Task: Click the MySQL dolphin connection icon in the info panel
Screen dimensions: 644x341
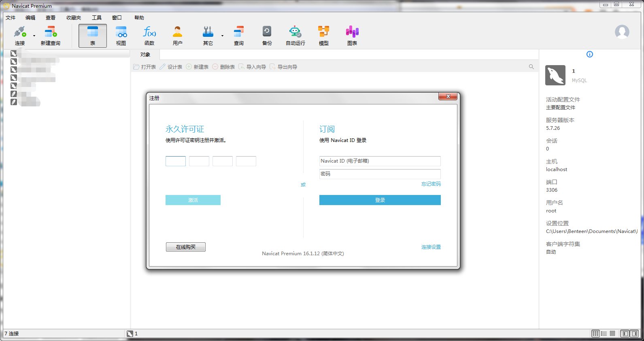Action: [555, 75]
